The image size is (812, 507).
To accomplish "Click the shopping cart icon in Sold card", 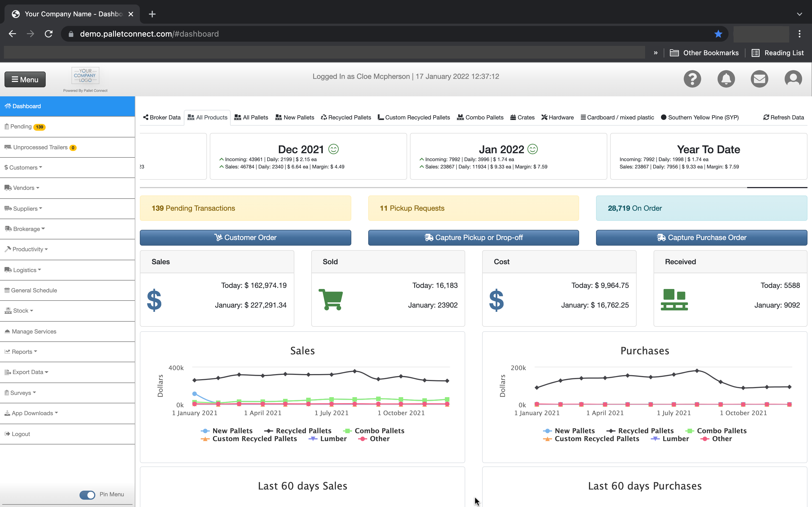I will (x=330, y=299).
